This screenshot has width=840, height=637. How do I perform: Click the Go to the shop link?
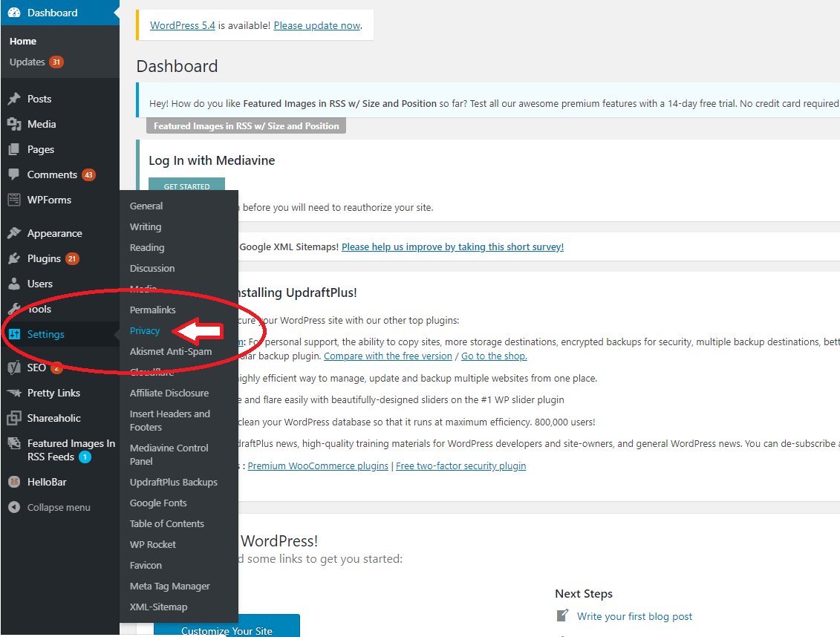click(x=494, y=356)
